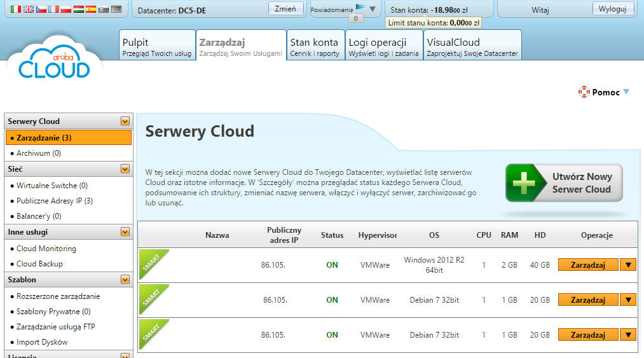Open Wirtualne Switche (0)

(x=52, y=186)
